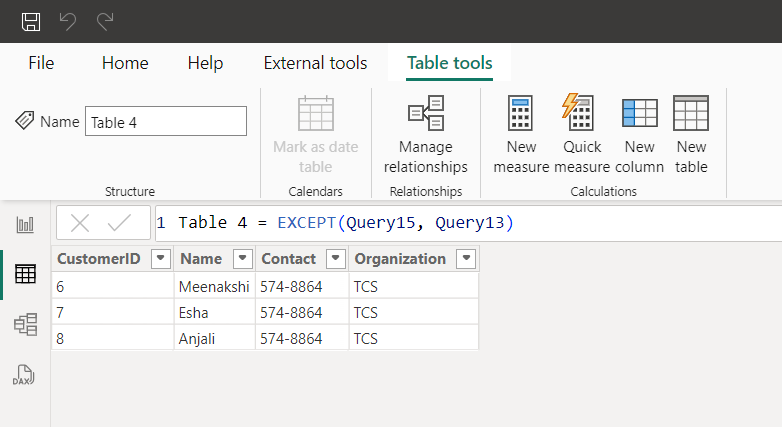Click the Redo arrow icon
The height and width of the screenshot is (427, 782).
[104, 21]
